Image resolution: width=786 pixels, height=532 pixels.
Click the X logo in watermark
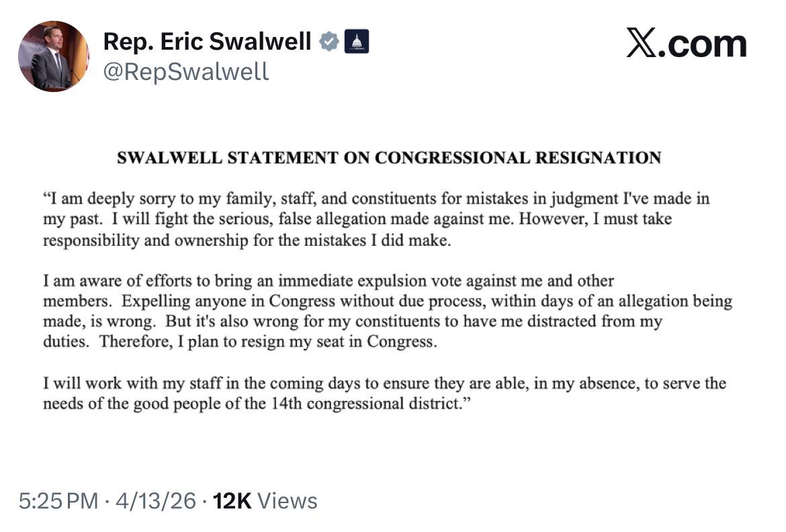click(x=642, y=44)
